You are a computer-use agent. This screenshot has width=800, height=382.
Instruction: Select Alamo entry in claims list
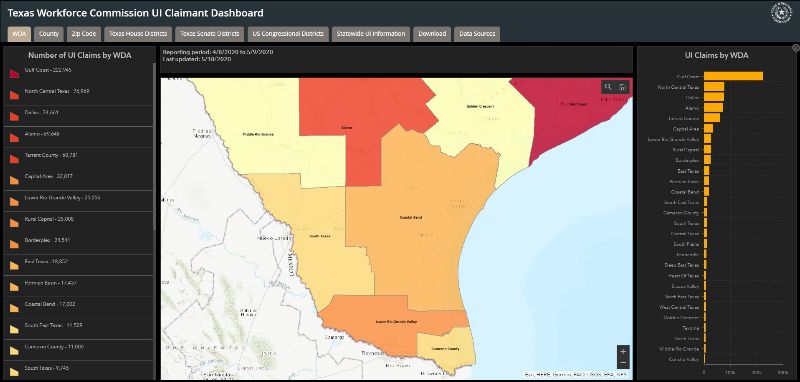78,137
